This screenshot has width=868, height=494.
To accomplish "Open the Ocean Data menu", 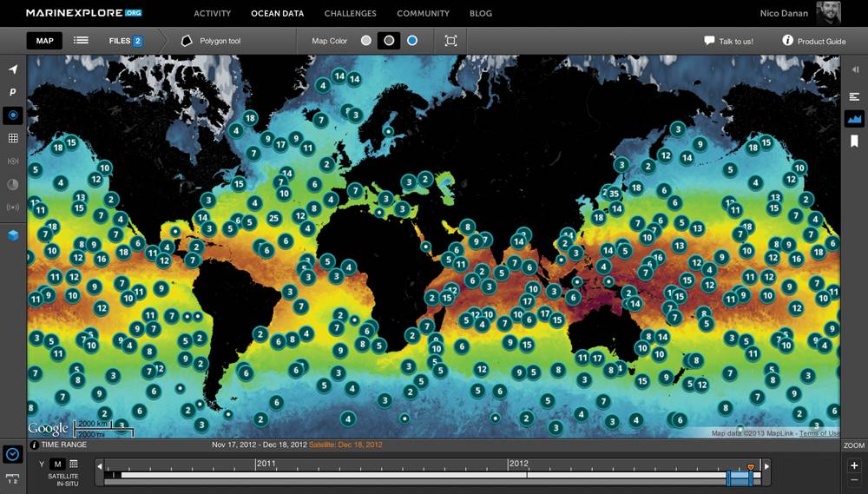I will click(x=277, y=14).
